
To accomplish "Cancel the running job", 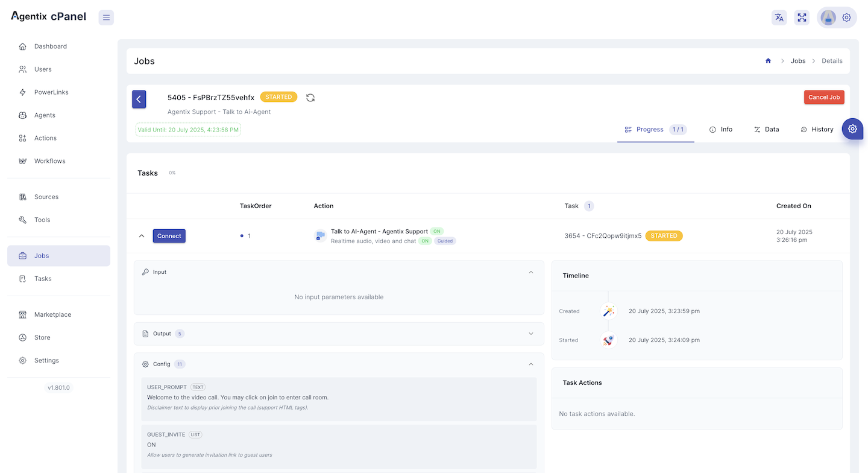I will pos(824,97).
